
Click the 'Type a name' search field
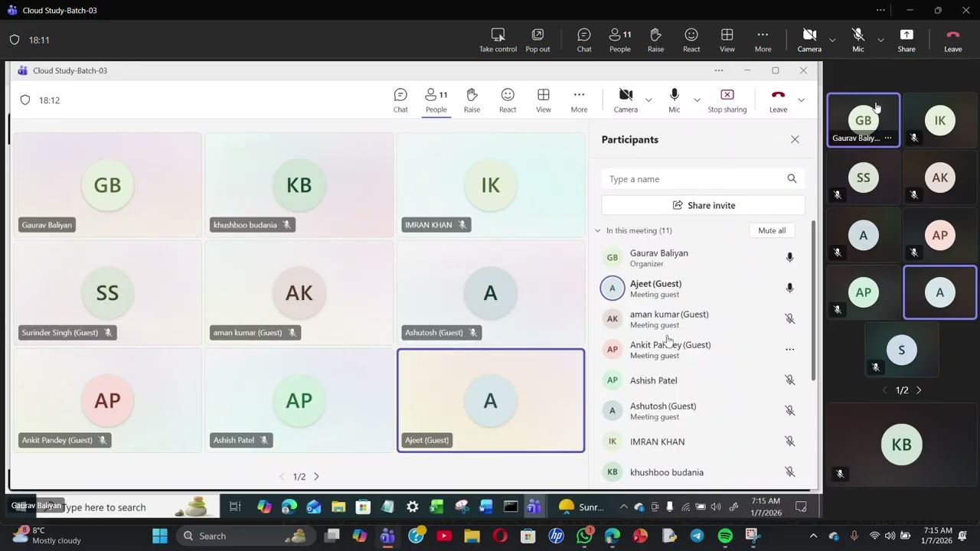click(x=703, y=179)
